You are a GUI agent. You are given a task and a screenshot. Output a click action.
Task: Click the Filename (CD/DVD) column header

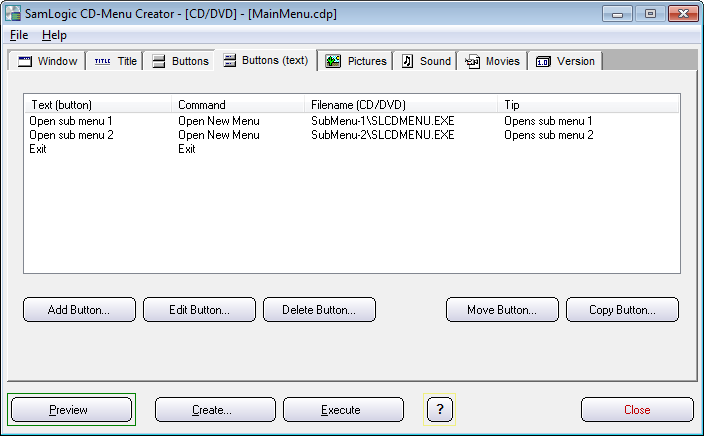pyautogui.click(x=401, y=105)
